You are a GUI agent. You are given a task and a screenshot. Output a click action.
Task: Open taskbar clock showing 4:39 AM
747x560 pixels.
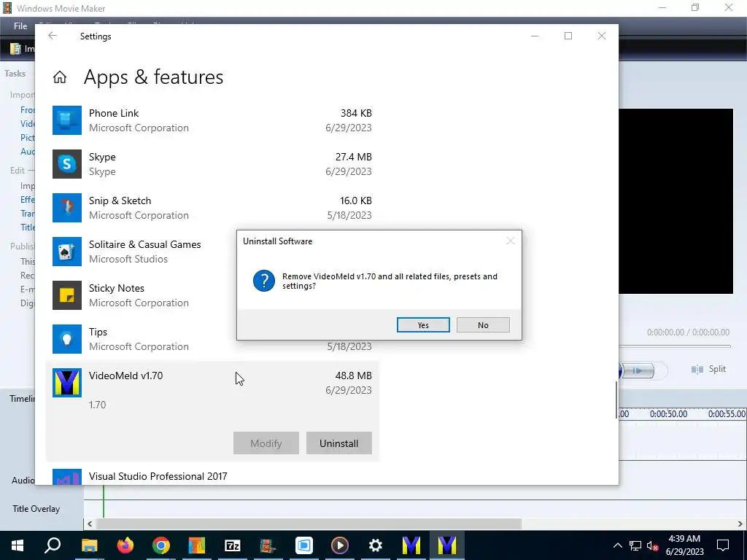684,545
